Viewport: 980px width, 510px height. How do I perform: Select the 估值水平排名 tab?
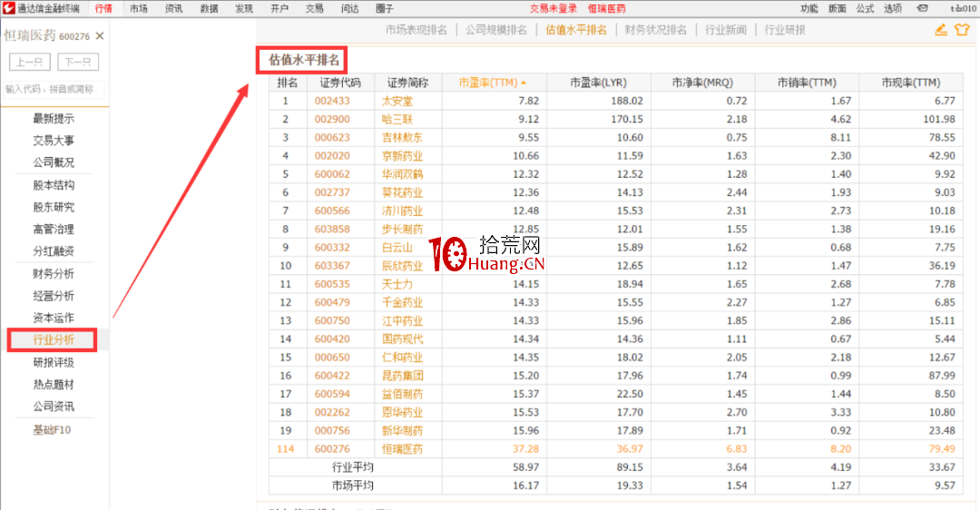point(576,30)
